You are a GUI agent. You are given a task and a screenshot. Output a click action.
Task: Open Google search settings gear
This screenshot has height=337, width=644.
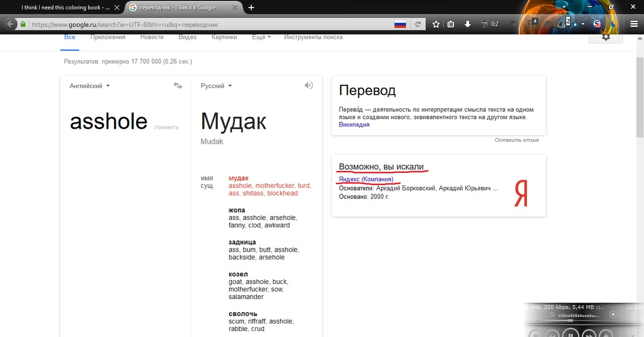point(606,37)
